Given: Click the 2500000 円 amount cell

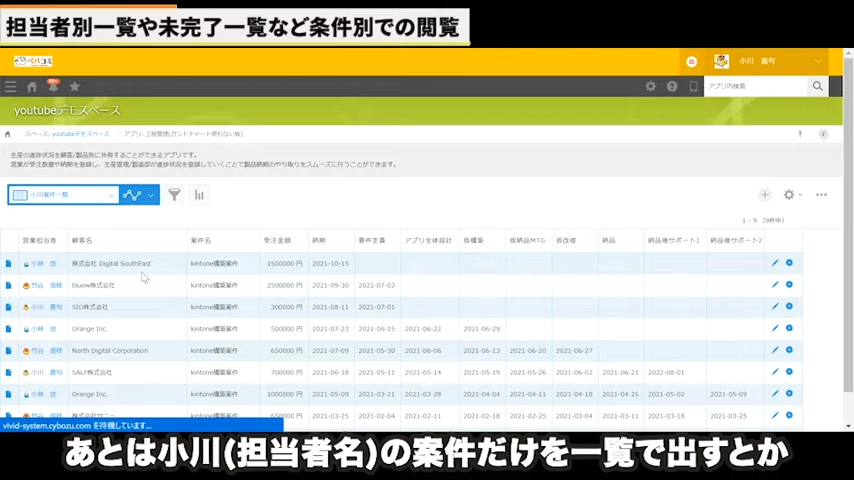Looking at the screenshot, I should tap(284, 285).
